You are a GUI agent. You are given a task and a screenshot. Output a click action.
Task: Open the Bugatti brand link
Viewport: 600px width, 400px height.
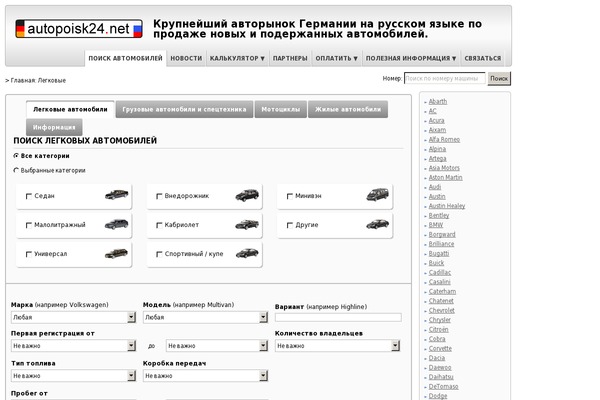pyautogui.click(x=439, y=253)
